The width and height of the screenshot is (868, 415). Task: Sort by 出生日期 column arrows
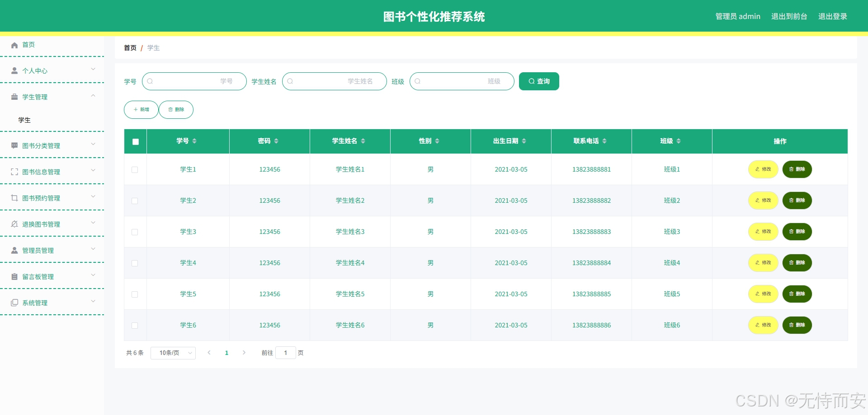[524, 141]
